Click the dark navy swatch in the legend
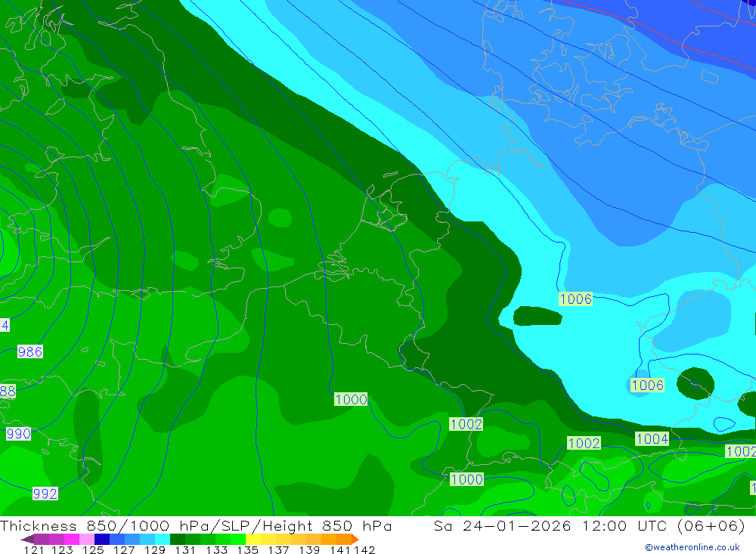The image size is (756, 554). pyautogui.click(x=102, y=539)
